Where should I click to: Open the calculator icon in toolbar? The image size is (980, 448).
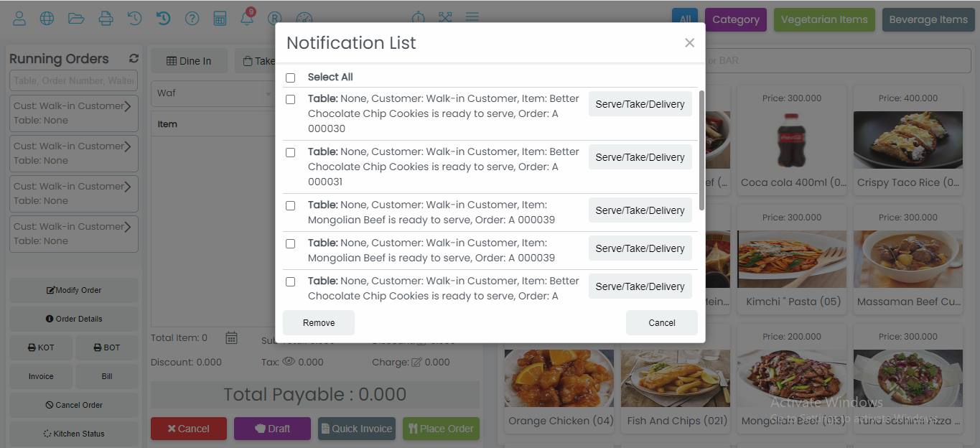click(x=220, y=19)
